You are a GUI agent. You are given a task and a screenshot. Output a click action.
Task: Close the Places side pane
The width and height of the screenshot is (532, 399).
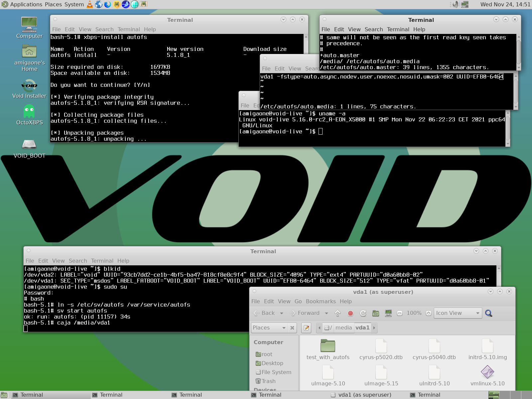[x=292, y=328]
